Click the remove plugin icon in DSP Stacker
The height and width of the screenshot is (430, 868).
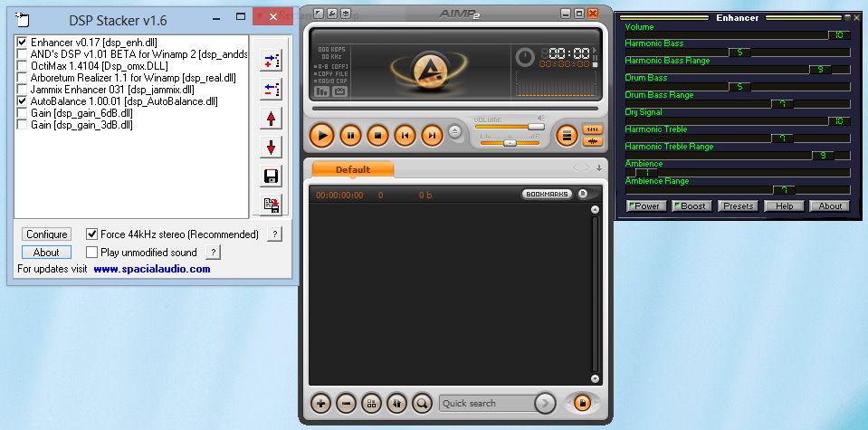272,89
